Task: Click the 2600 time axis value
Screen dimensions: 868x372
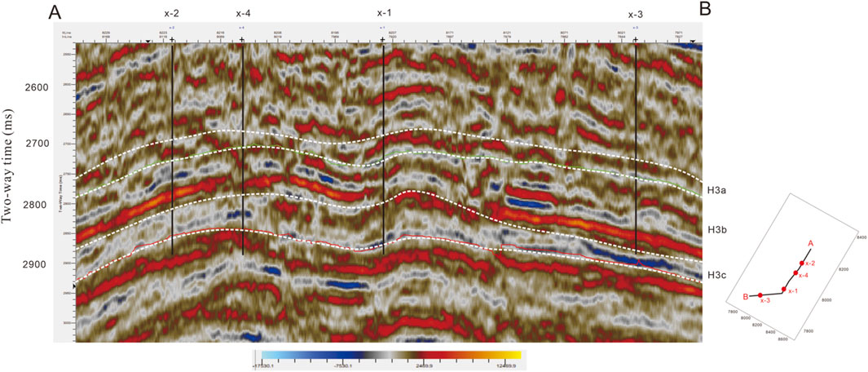Action: 37,87
